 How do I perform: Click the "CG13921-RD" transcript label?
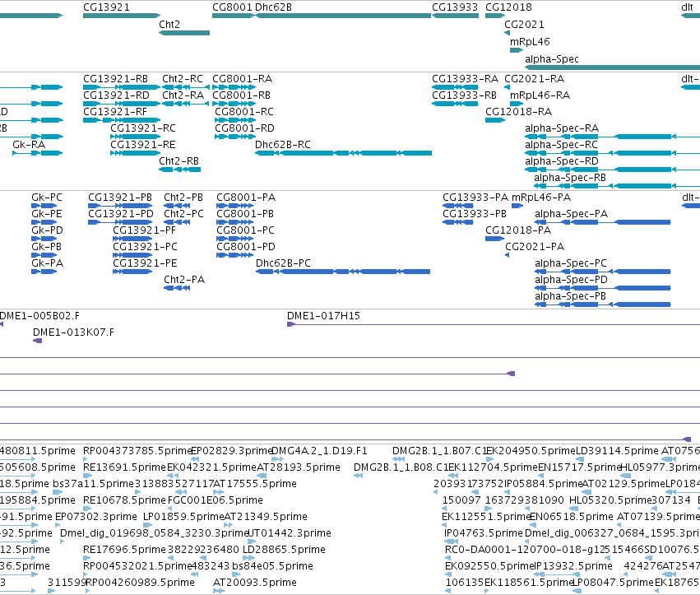tap(116, 95)
